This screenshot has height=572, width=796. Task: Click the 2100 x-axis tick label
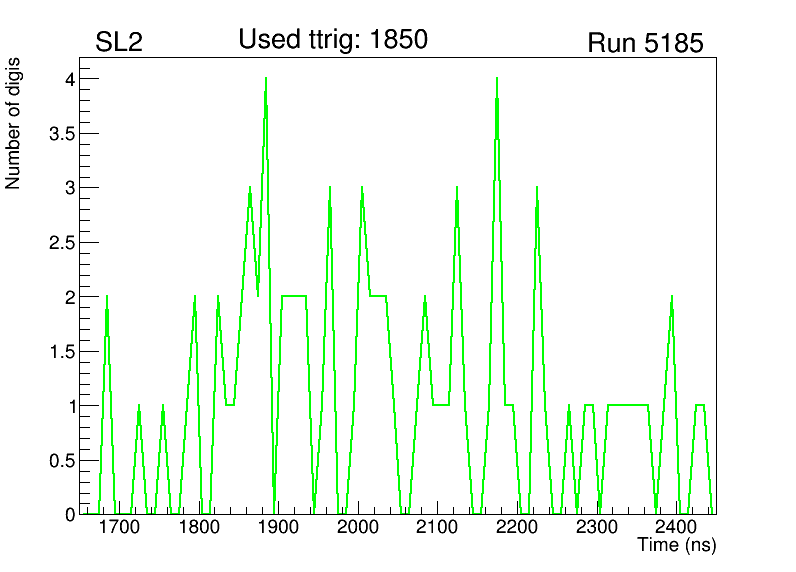[x=437, y=528]
